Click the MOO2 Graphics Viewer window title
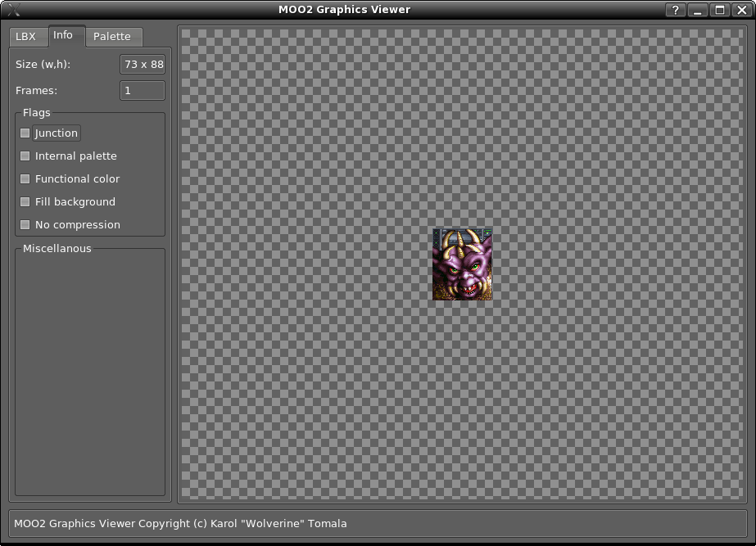This screenshot has height=546, width=756. (x=344, y=10)
